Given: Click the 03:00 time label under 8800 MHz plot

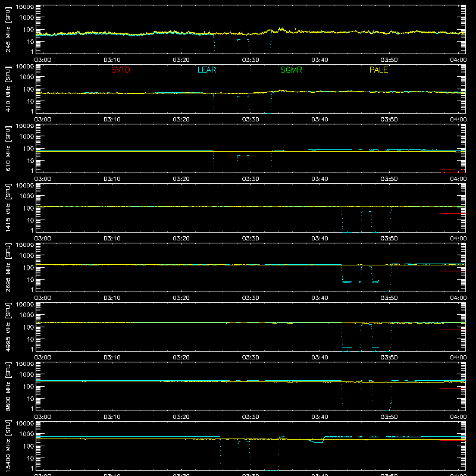Looking at the screenshot, I should point(43,417).
